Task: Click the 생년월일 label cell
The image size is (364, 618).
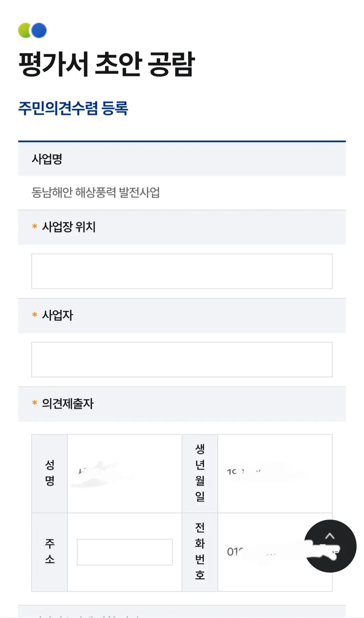Action: click(200, 473)
